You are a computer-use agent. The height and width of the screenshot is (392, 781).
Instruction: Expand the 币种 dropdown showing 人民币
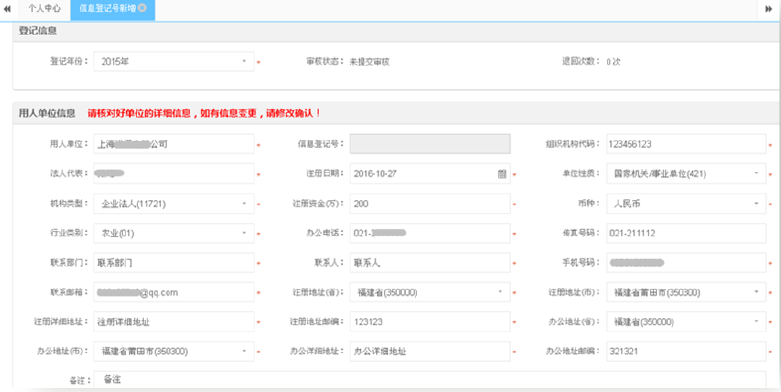(686, 204)
